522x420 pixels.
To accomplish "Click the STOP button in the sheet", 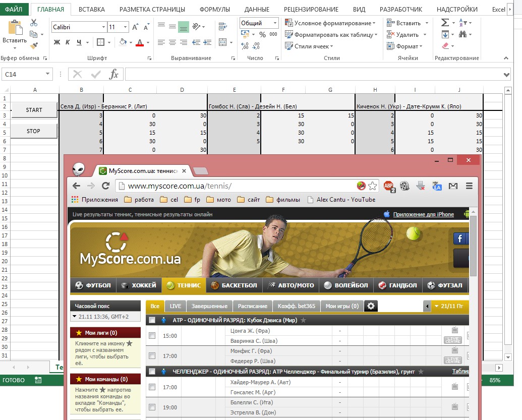I will click(33, 131).
